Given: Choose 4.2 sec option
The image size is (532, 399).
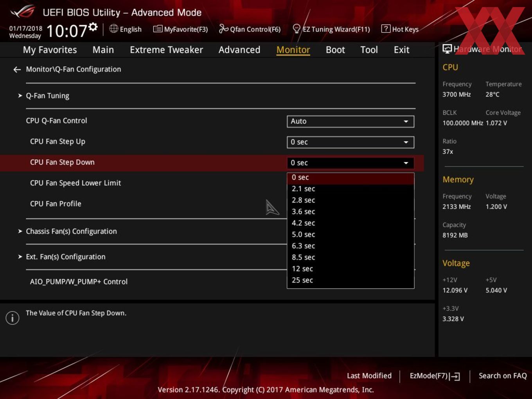Looking at the screenshot, I should pos(350,223).
